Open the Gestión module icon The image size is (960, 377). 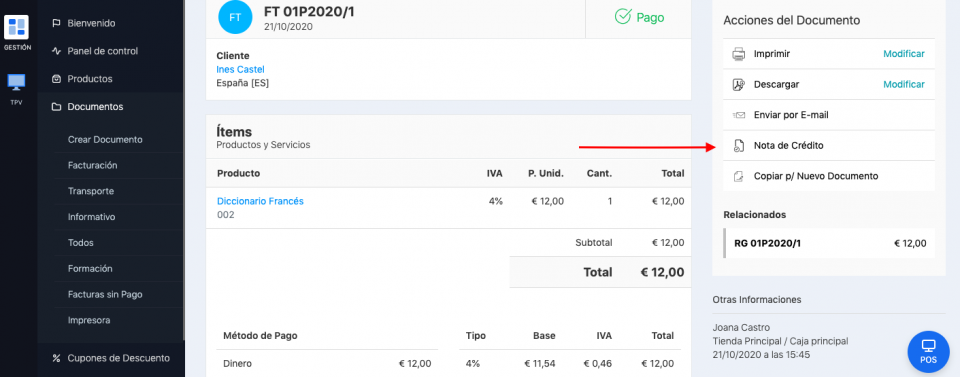(17, 27)
